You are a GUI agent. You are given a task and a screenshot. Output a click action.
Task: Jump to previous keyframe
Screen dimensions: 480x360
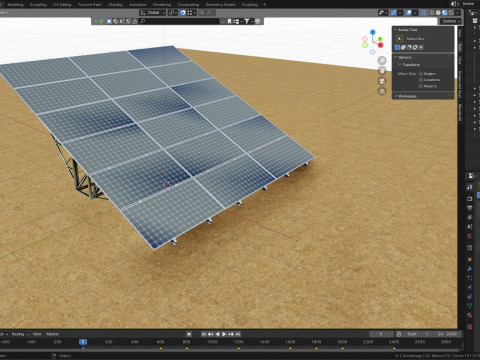click(x=211, y=334)
